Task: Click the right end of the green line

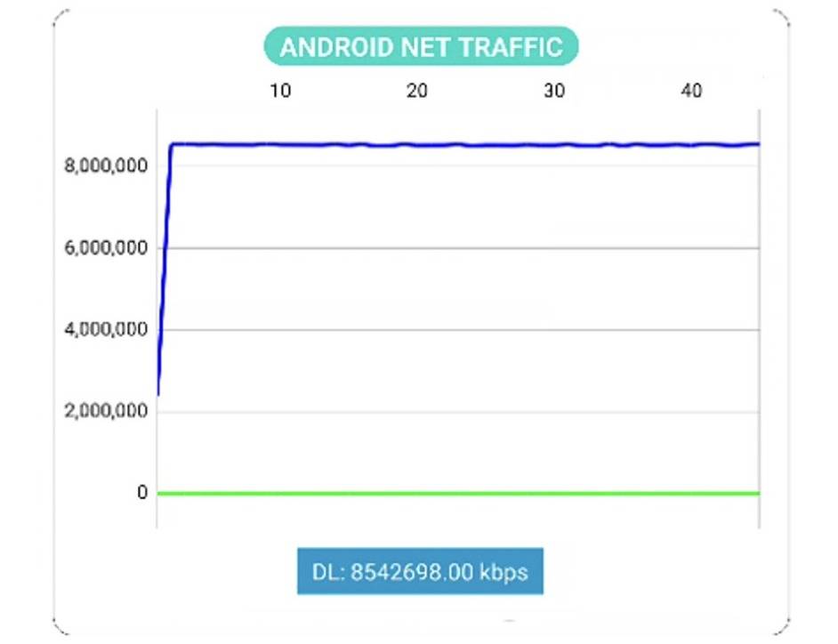Action: [757, 493]
